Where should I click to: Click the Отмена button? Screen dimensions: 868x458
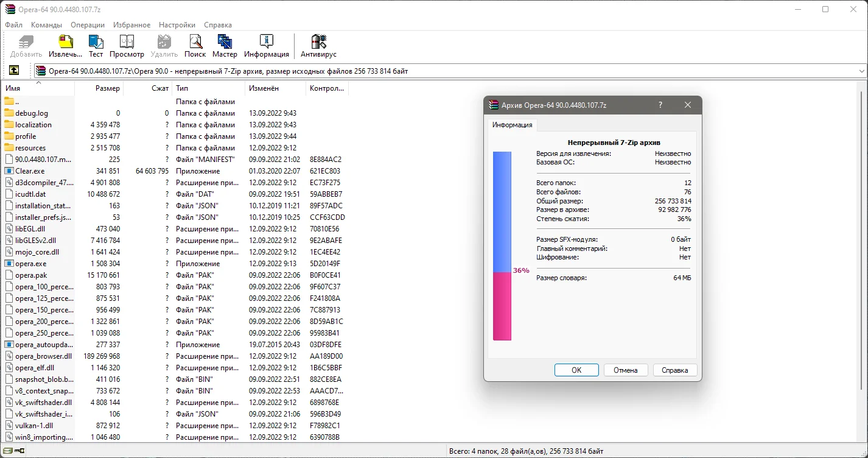pyautogui.click(x=626, y=370)
